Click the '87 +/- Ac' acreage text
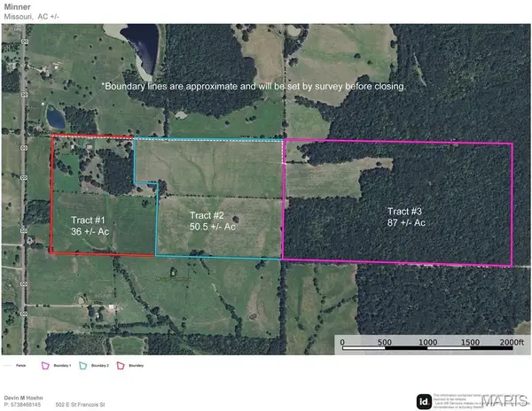Viewport: 532px width, 411px height. point(406,223)
